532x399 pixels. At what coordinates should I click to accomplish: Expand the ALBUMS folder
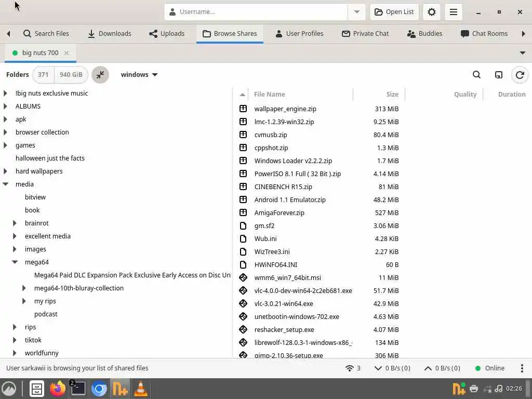click(5, 106)
